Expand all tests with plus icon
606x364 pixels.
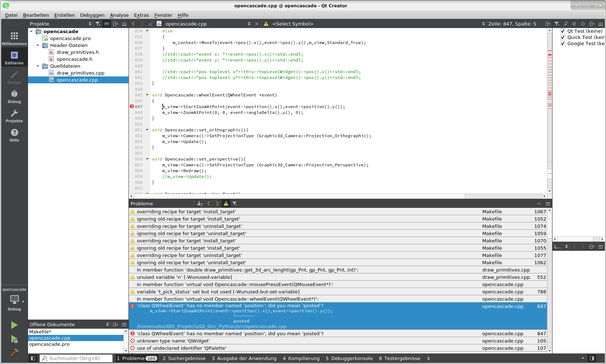coord(574,24)
